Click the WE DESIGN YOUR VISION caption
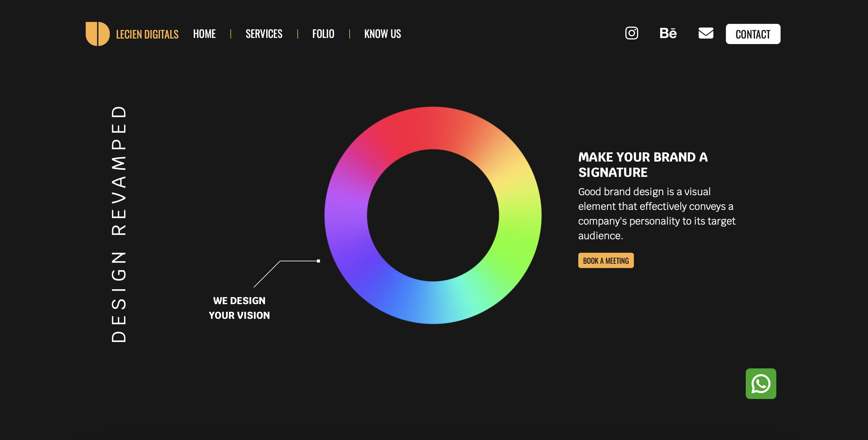868x440 pixels. [239, 308]
